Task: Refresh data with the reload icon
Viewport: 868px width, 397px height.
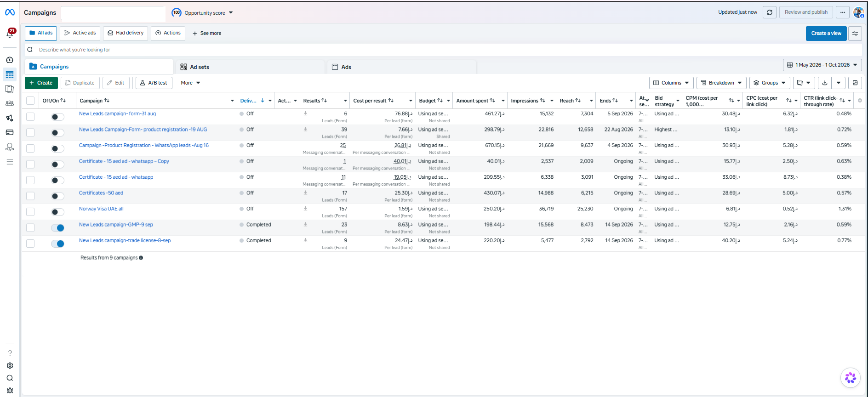Action: (x=770, y=12)
